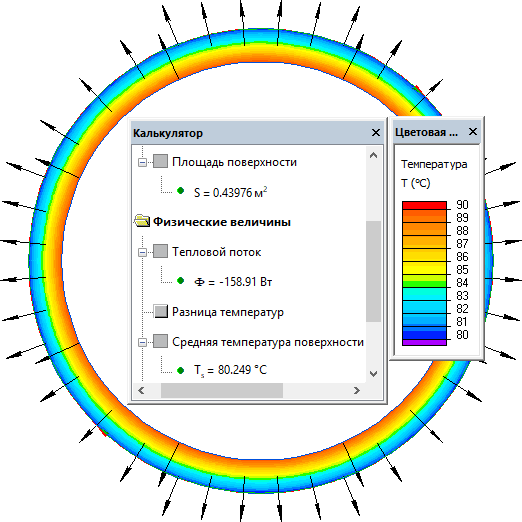Select the green bullet beside Ts = 80.249 °C
This screenshot has width=522, height=522.
[180, 370]
